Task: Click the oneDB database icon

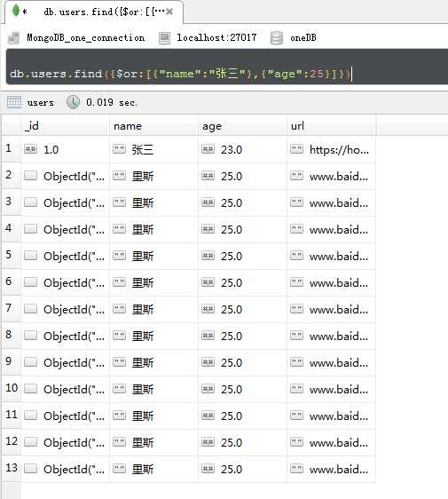Action: [276, 38]
